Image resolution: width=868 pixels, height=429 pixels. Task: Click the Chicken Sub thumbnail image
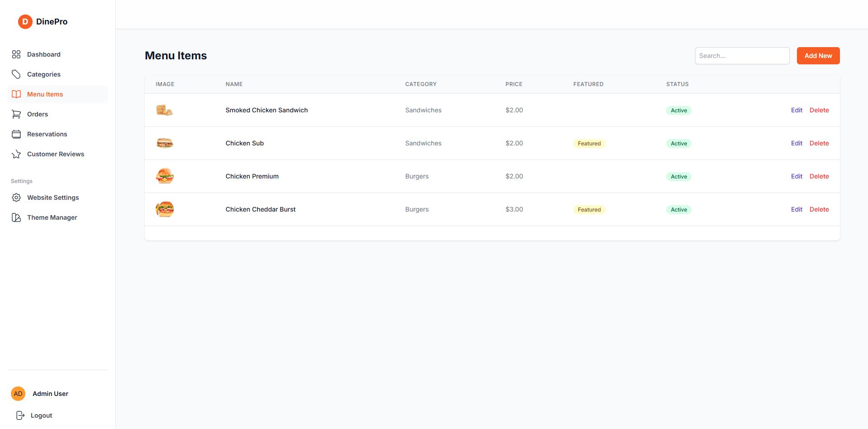[165, 143]
